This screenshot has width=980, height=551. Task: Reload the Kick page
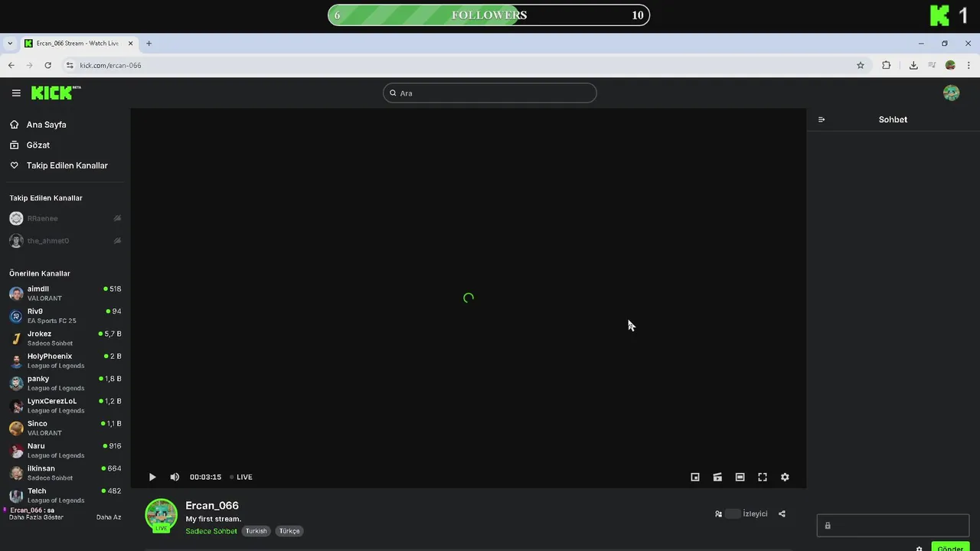tap(47, 66)
